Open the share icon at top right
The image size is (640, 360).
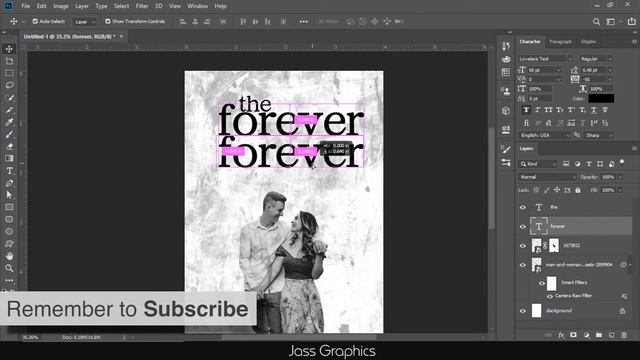pos(631,22)
